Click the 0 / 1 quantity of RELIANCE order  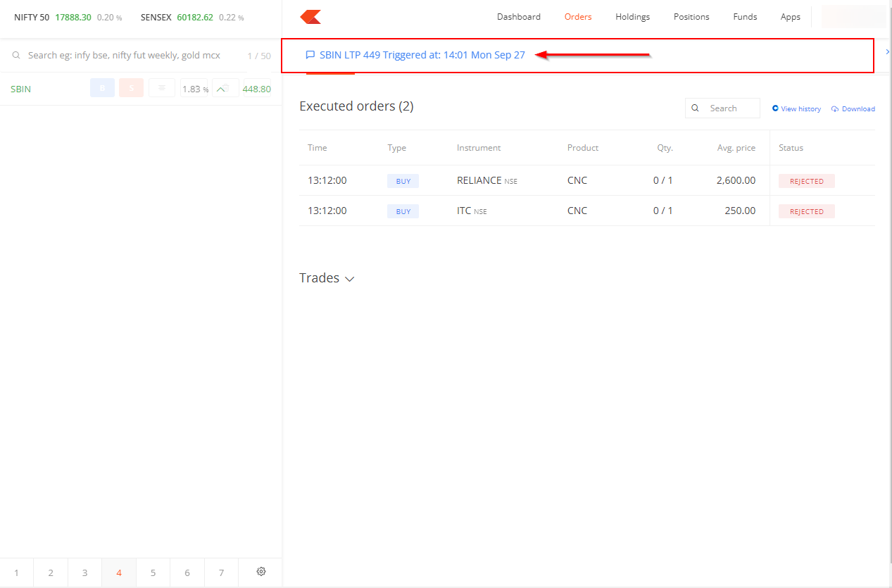pyautogui.click(x=663, y=180)
